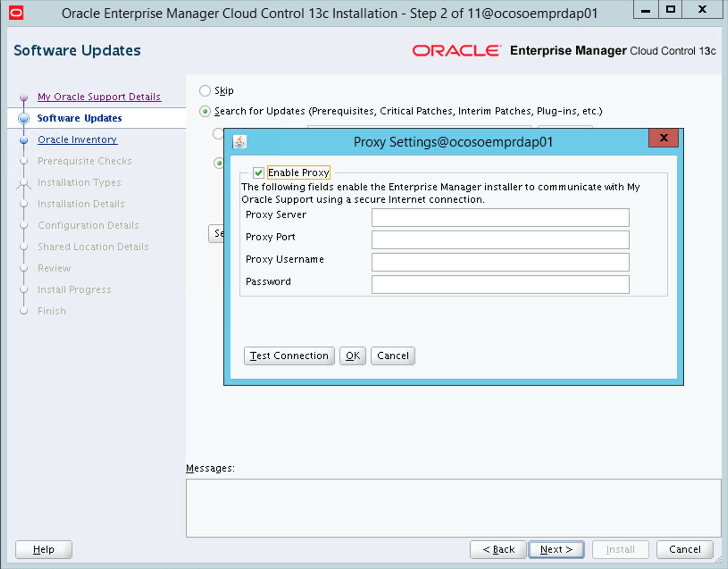
Task: Click in the Proxy Server field
Action: coord(500,218)
